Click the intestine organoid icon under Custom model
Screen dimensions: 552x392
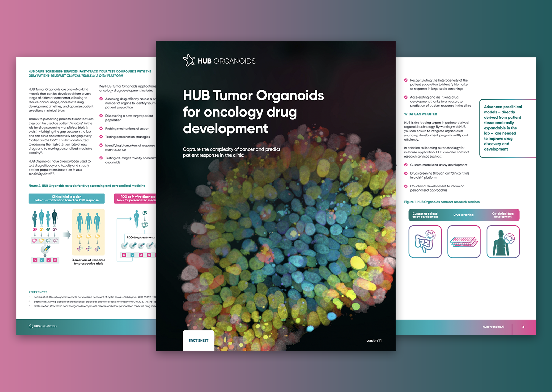coord(425,242)
